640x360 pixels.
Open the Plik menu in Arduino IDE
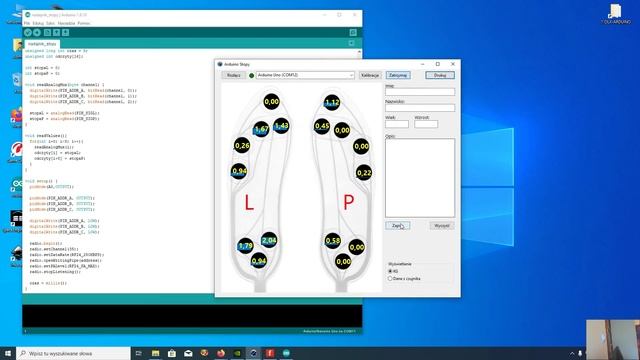[x=27, y=23]
